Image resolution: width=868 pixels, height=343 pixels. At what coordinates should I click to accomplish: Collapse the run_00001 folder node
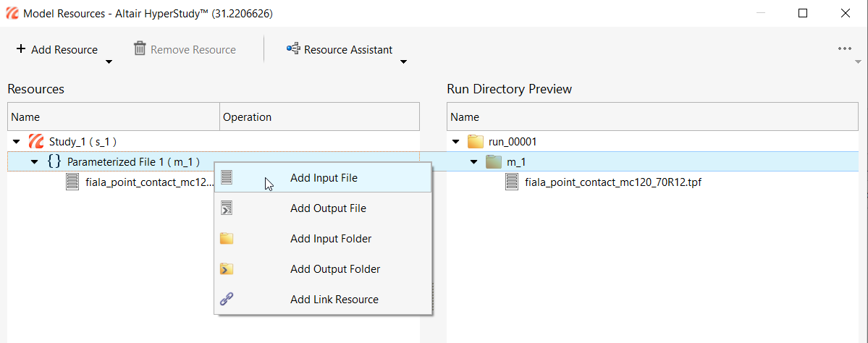tap(456, 142)
